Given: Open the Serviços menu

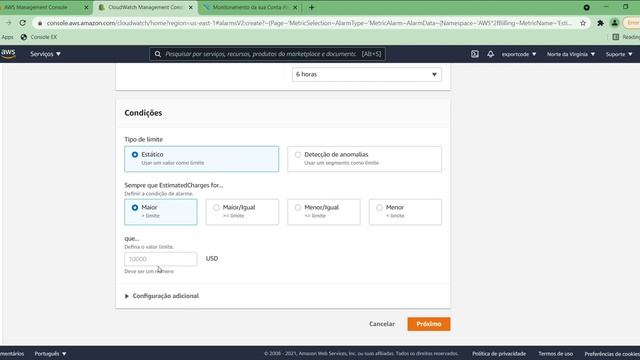Looking at the screenshot, I should 45,54.
